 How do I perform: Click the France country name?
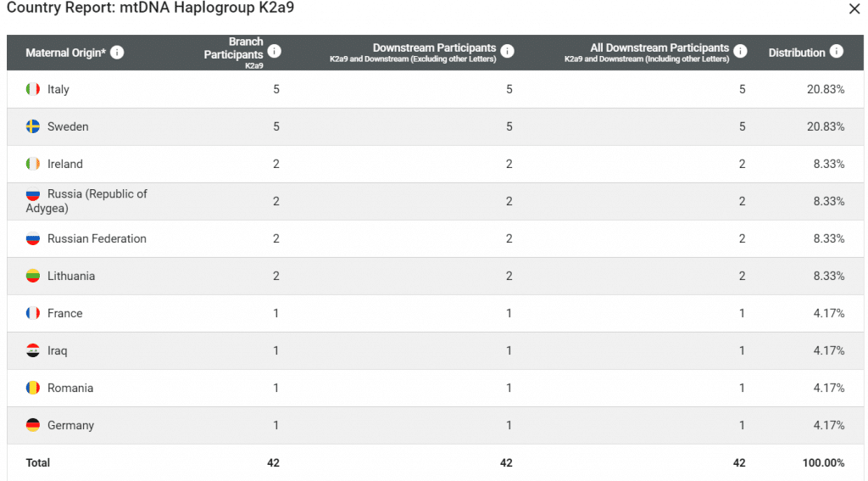point(65,313)
